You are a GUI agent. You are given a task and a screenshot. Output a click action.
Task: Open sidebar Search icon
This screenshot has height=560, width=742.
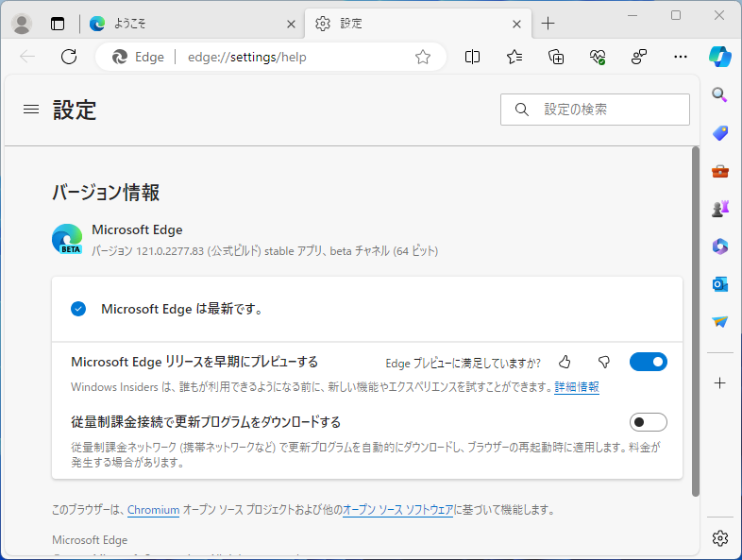point(719,94)
